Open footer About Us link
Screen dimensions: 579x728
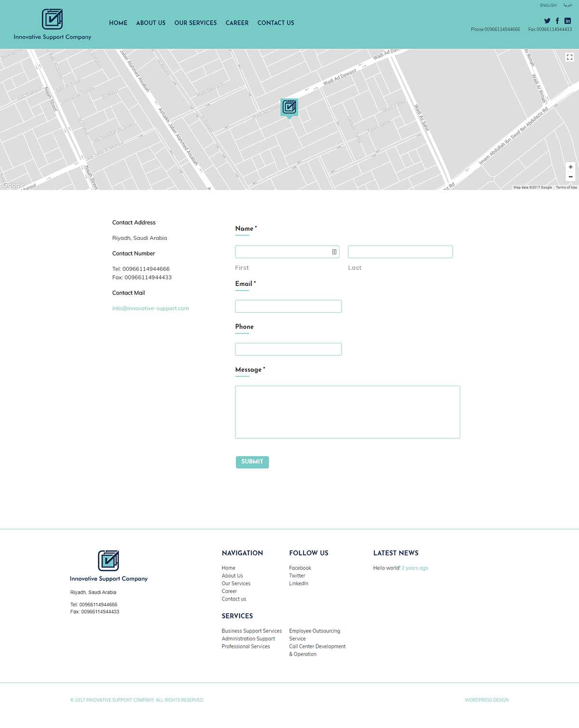click(232, 576)
